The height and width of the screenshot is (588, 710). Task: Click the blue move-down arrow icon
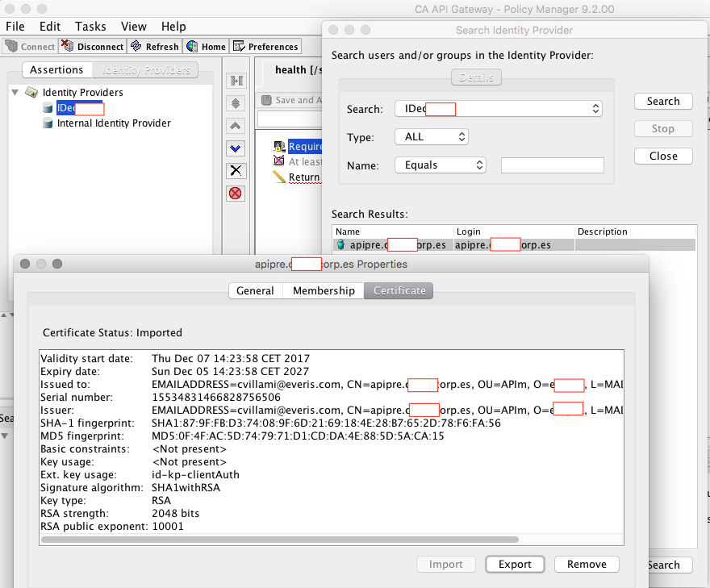point(236,148)
